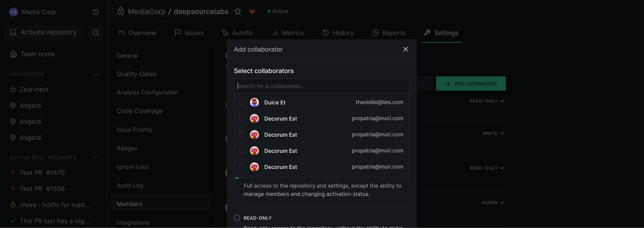Tick the checkbox for Dulce Et

242,102
